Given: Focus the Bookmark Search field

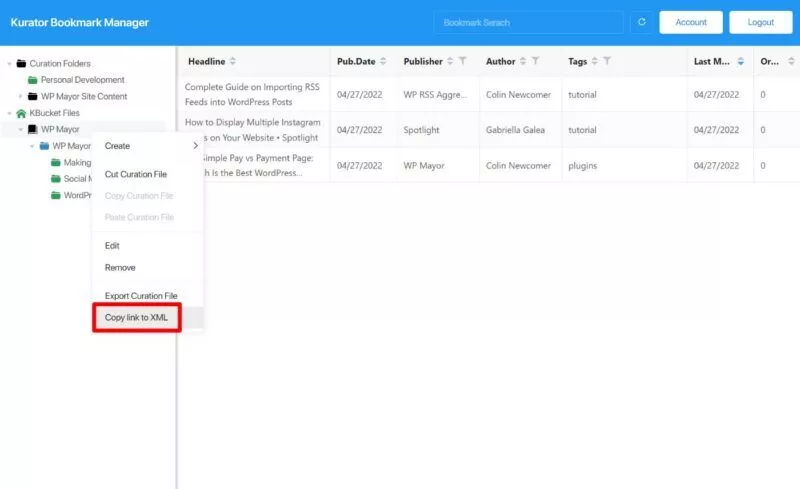Looking at the screenshot, I should (529, 22).
